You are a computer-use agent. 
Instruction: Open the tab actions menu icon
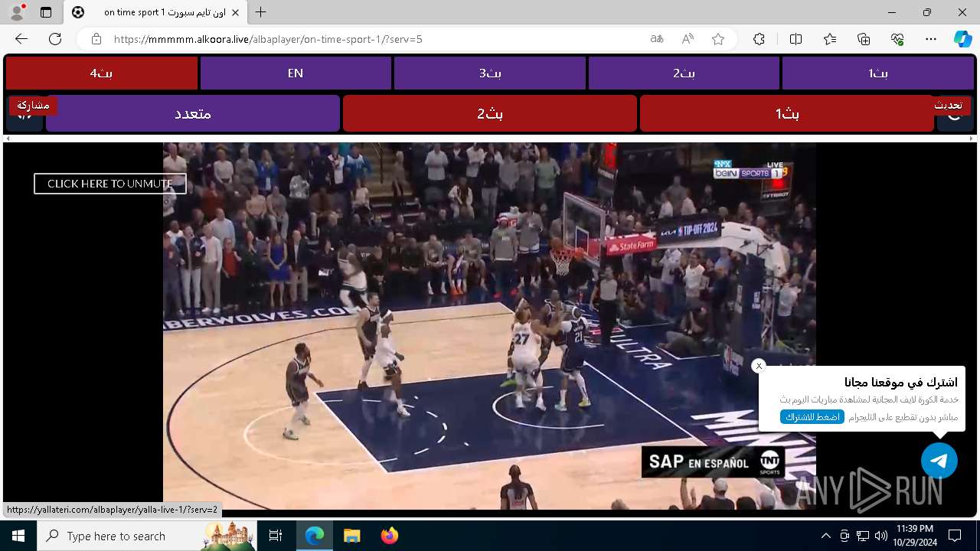pos(46,12)
